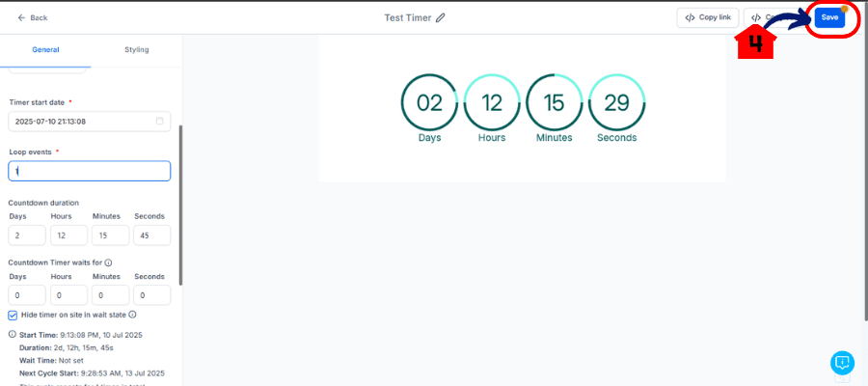The image size is (868, 386).
Task: Switch to the Styling tab
Action: pyautogui.click(x=137, y=50)
